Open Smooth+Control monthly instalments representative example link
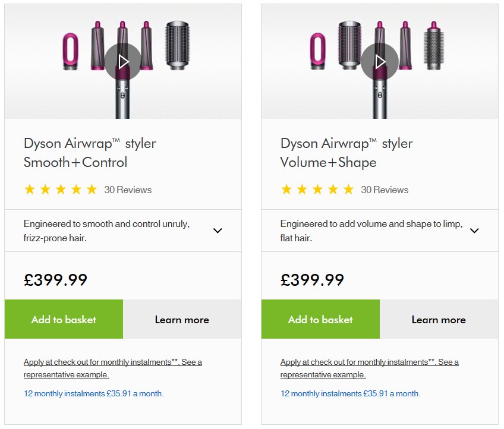The width and height of the screenshot is (504, 429). click(x=112, y=368)
